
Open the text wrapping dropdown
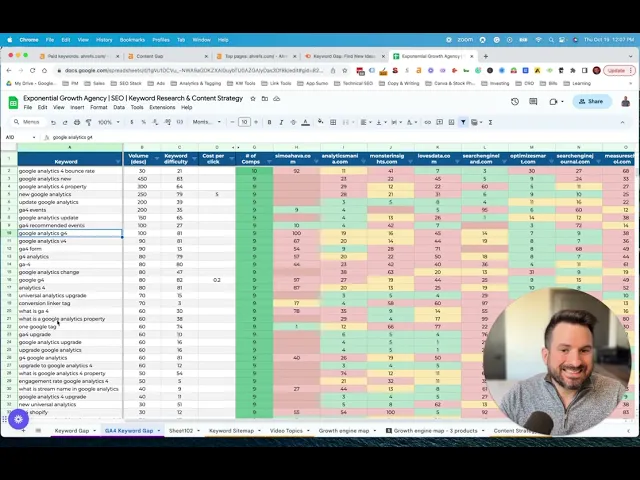click(x=396, y=122)
